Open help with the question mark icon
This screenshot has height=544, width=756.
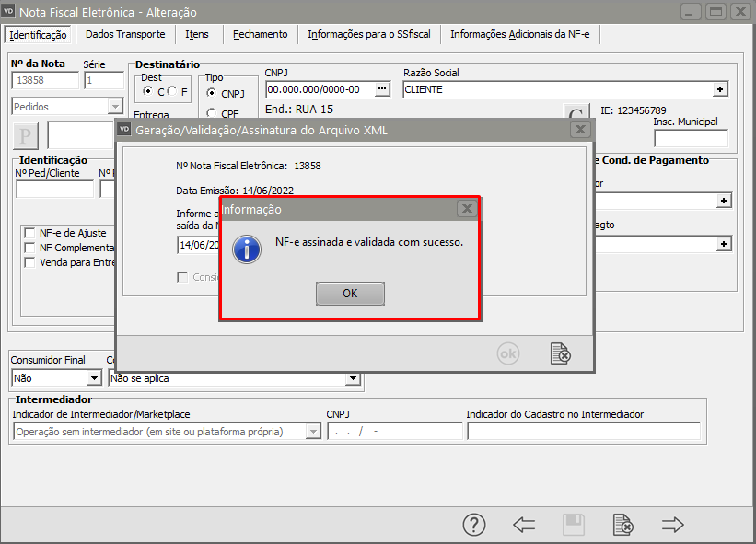474,525
